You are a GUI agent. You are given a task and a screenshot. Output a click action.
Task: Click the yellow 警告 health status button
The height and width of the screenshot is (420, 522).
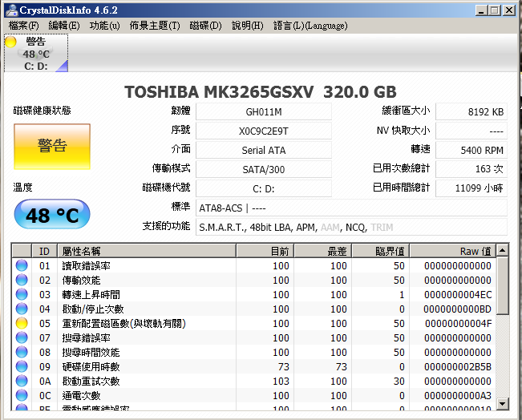[52, 147]
